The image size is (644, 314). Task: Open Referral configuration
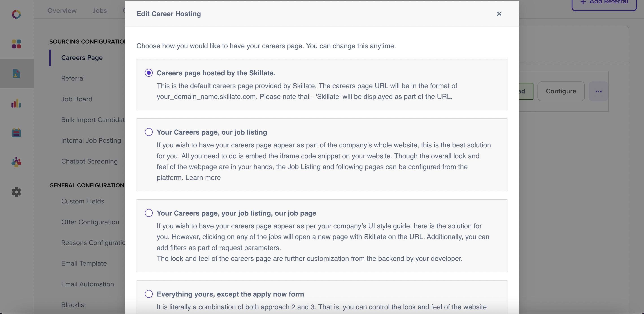pyautogui.click(x=73, y=78)
